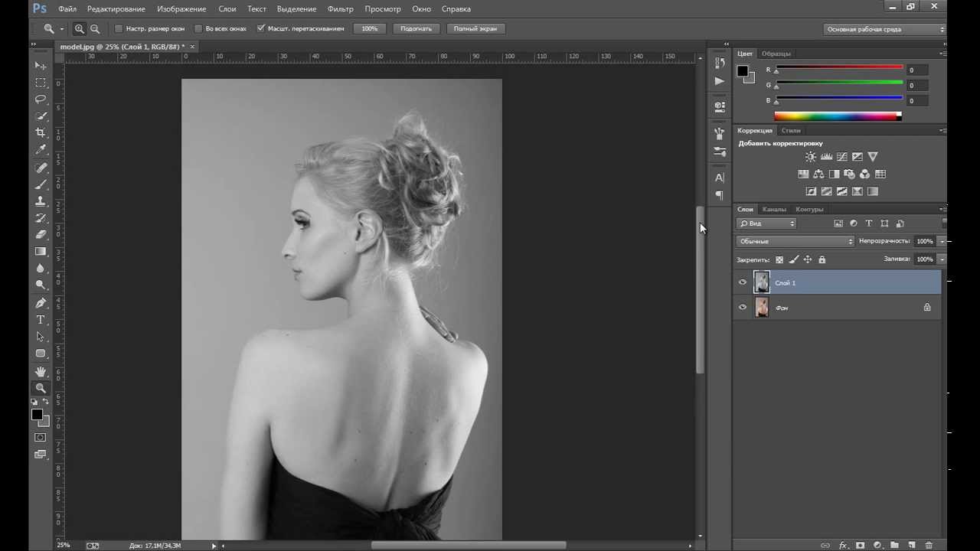Toggle Resize Windows to Fit checkbox

pos(119,28)
